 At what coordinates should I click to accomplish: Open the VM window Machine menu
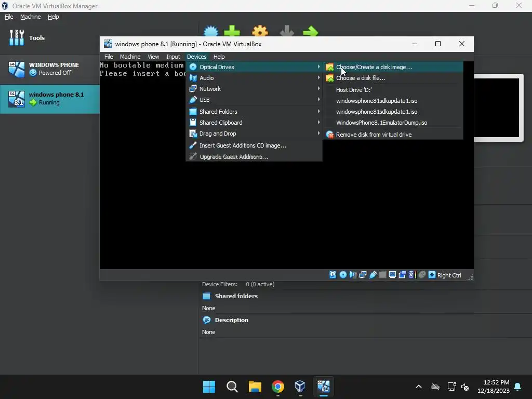click(x=130, y=57)
